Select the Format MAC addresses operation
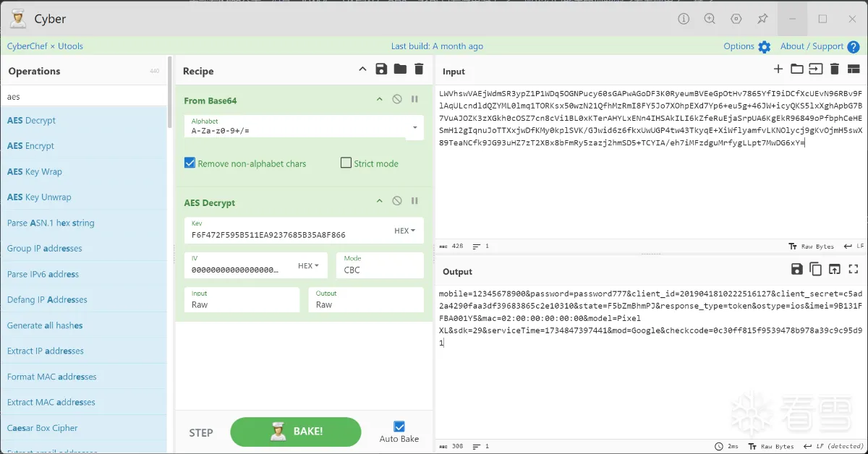The image size is (868, 454). click(83, 377)
